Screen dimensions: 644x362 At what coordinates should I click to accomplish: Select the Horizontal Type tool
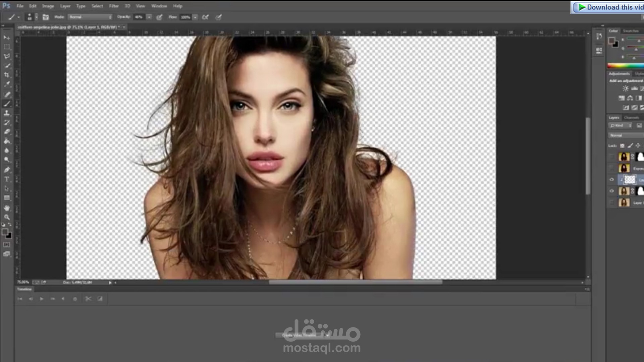(x=7, y=179)
